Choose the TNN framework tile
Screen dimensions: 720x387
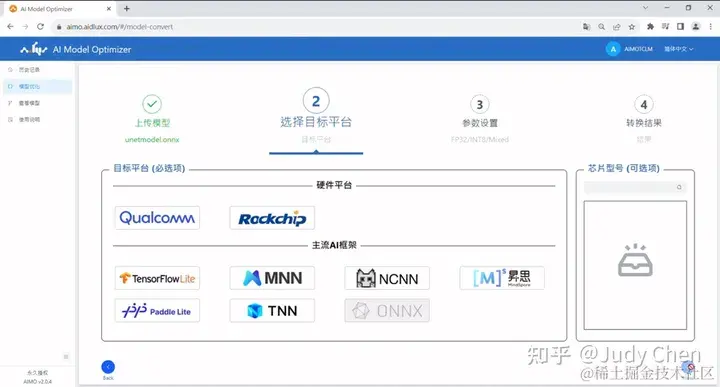[x=272, y=311]
